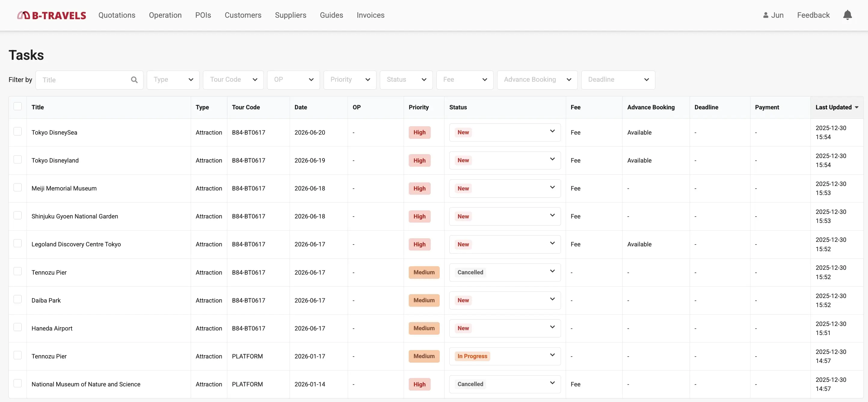Go to the Guides section

click(x=331, y=15)
